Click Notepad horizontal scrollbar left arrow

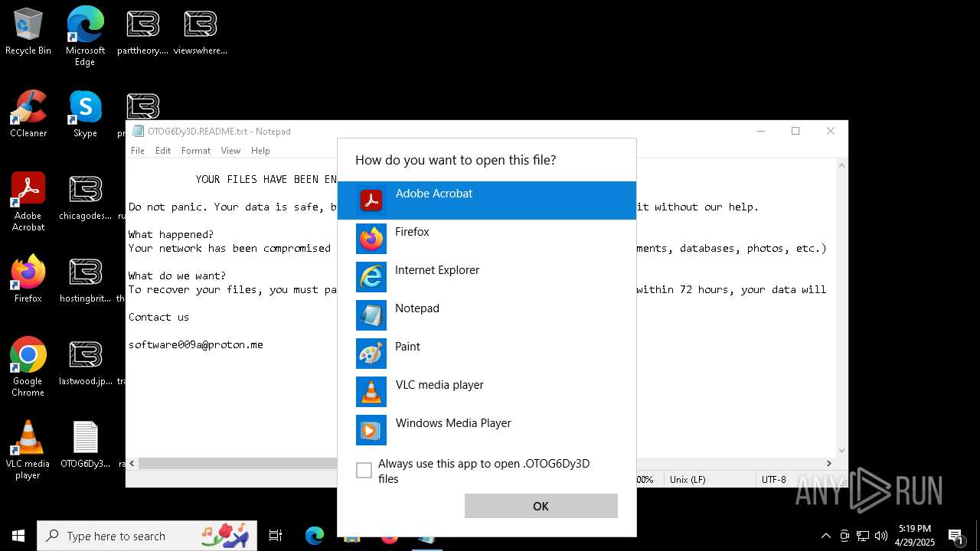click(x=132, y=463)
